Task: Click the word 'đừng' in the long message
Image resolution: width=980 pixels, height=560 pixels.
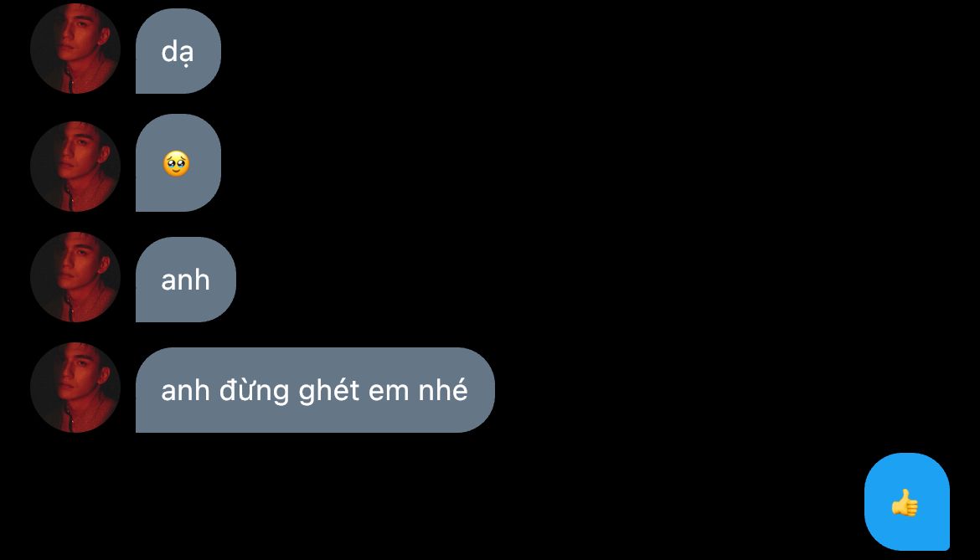Action: click(255, 392)
